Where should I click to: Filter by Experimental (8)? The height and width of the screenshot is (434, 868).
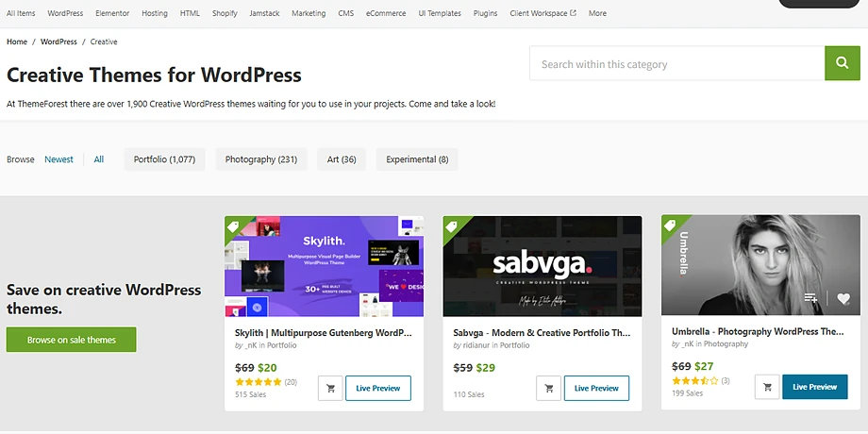(x=417, y=159)
